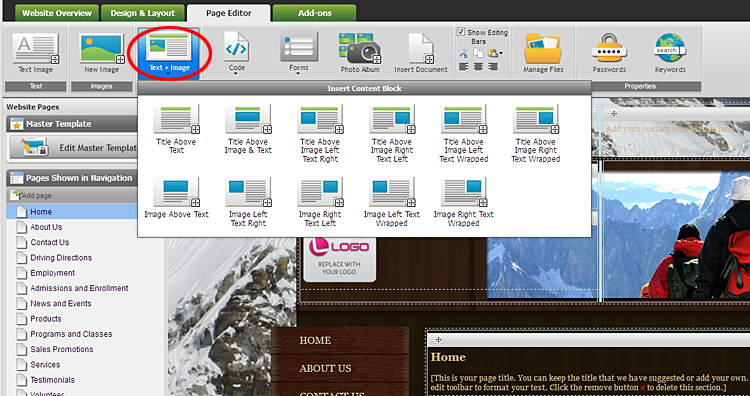Insert Title Above Image Right Text Left
The width and height of the screenshot is (750, 396).
coord(391,133)
